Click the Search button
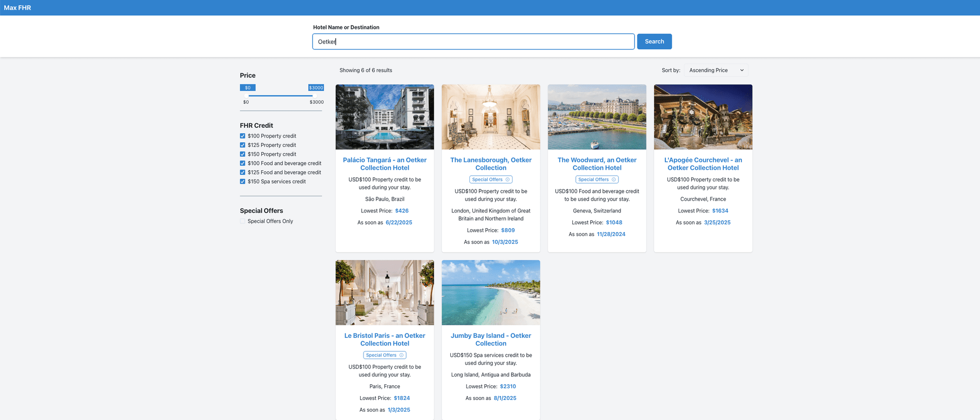980x420 pixels. 654,42
